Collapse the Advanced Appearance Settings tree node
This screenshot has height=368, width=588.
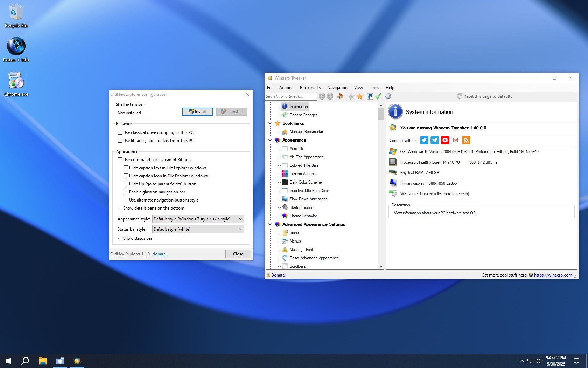coord(270,224)
